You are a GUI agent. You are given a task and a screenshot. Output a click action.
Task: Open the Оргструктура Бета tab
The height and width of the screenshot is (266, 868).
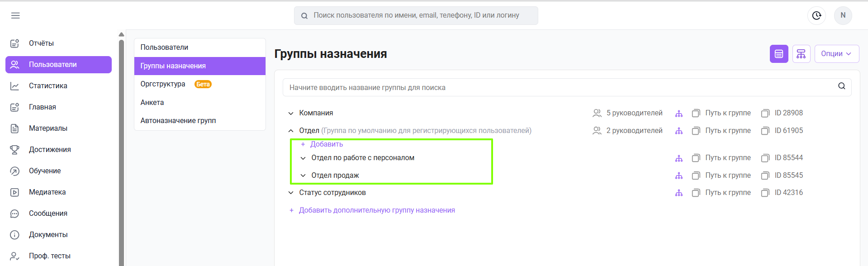[x=199, y=84]
